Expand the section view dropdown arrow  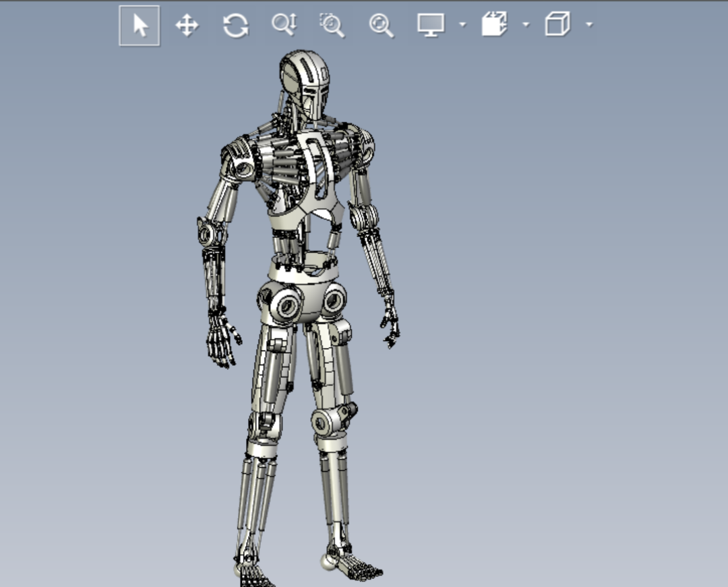pos(526,24)
